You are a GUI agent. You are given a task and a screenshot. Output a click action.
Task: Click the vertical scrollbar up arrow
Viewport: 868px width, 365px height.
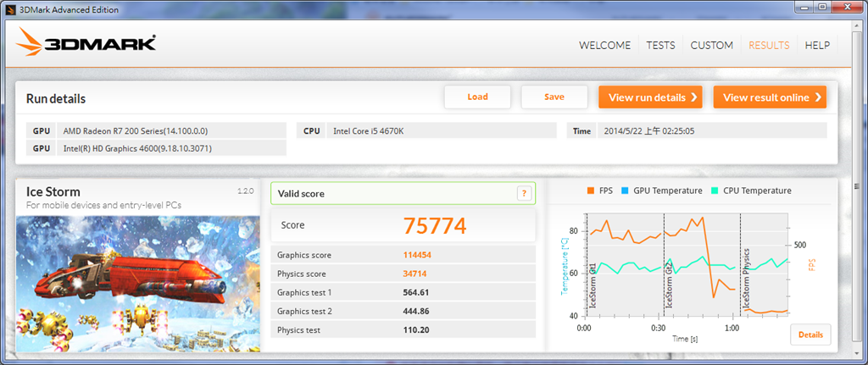858,26
